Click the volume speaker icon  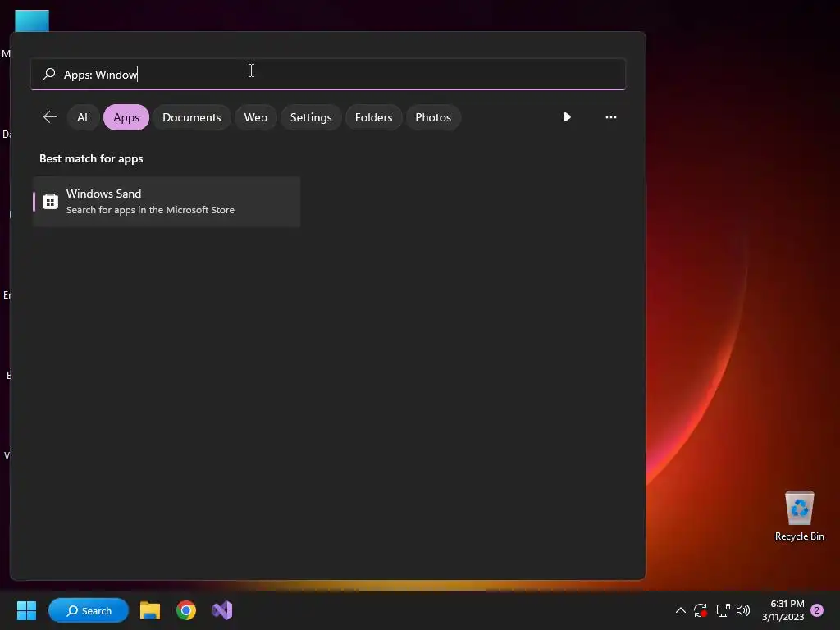[743, 610]
